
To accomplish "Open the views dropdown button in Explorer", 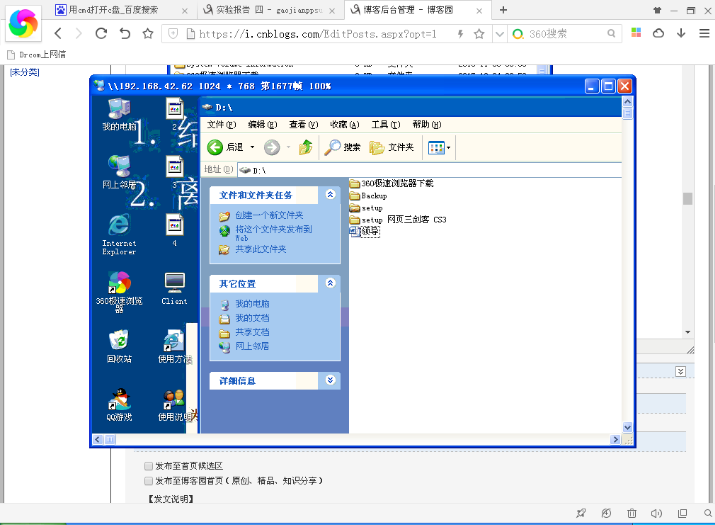I will (x=439, y=147).
